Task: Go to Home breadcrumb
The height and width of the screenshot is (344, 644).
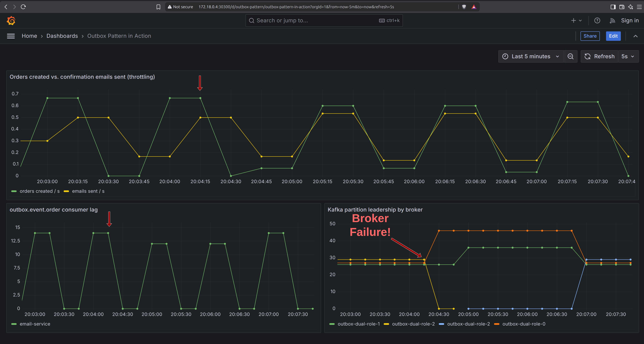Action: point(29,36)
